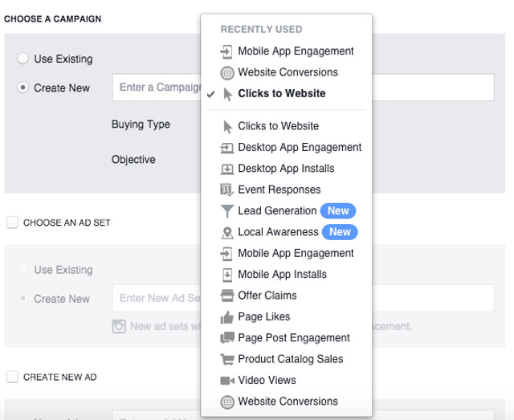This screenshot has height=420, width=514.
Task: Tick the Choose an Ad Set checkbox
Action: pos(12,222)
